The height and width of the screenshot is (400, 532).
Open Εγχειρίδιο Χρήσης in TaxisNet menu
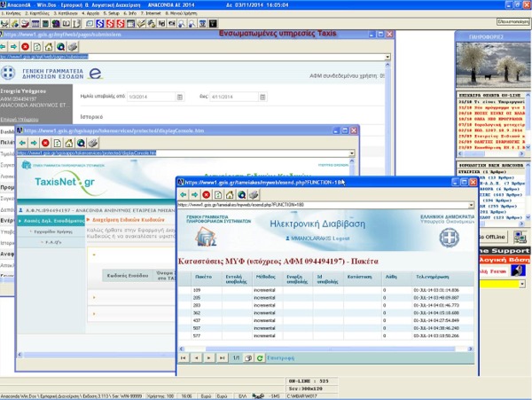tap(53, 231)
